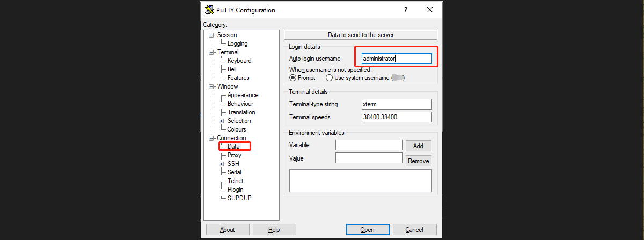This screenshot has width=644, height=240.
Task: Expand the Selection tree node
Action: [222, 121]
